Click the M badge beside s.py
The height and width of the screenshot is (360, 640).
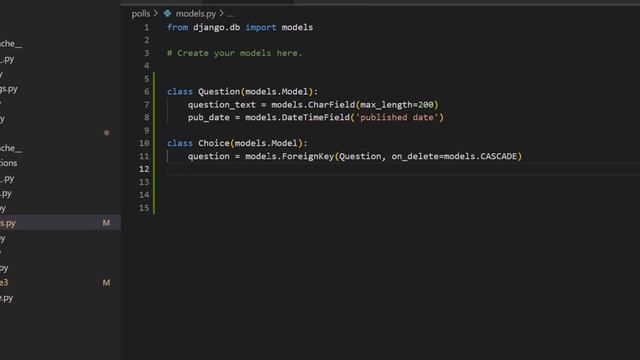point(106,223)
